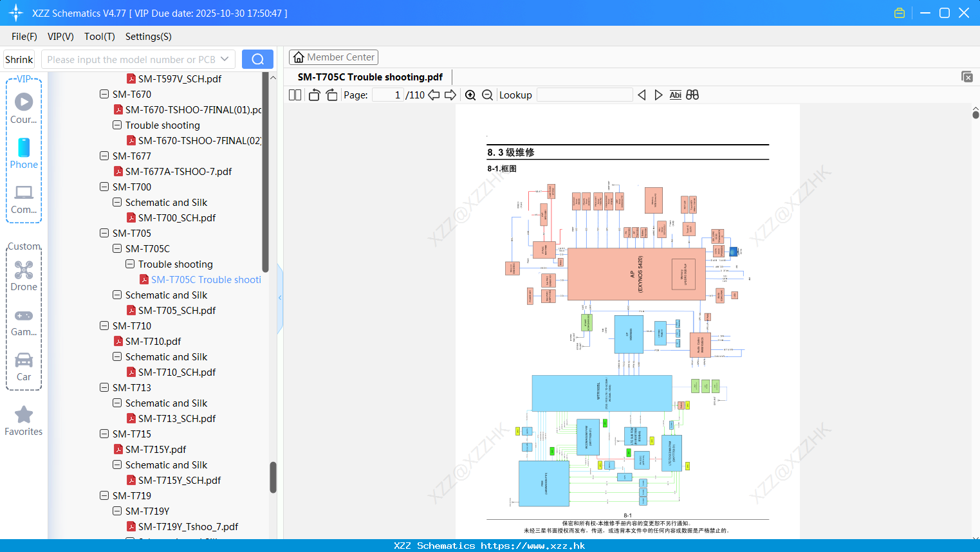Open SM-T710.pdf file
Viewport: 980px width, 552px height.
[x=153, y=341]
